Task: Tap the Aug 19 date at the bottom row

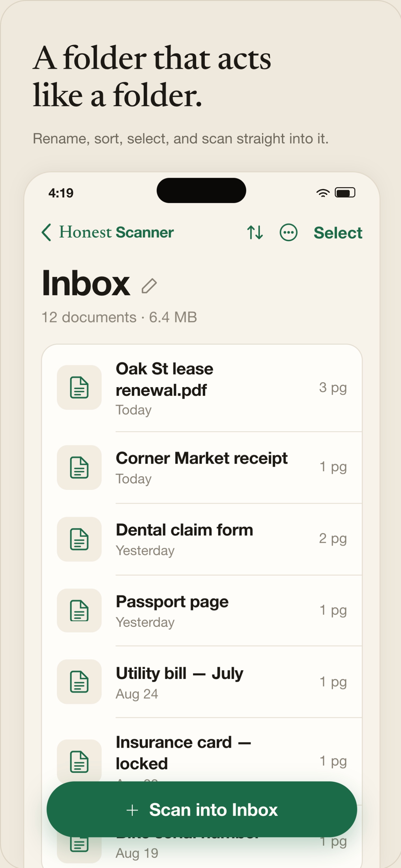Action: pos(137,853)
